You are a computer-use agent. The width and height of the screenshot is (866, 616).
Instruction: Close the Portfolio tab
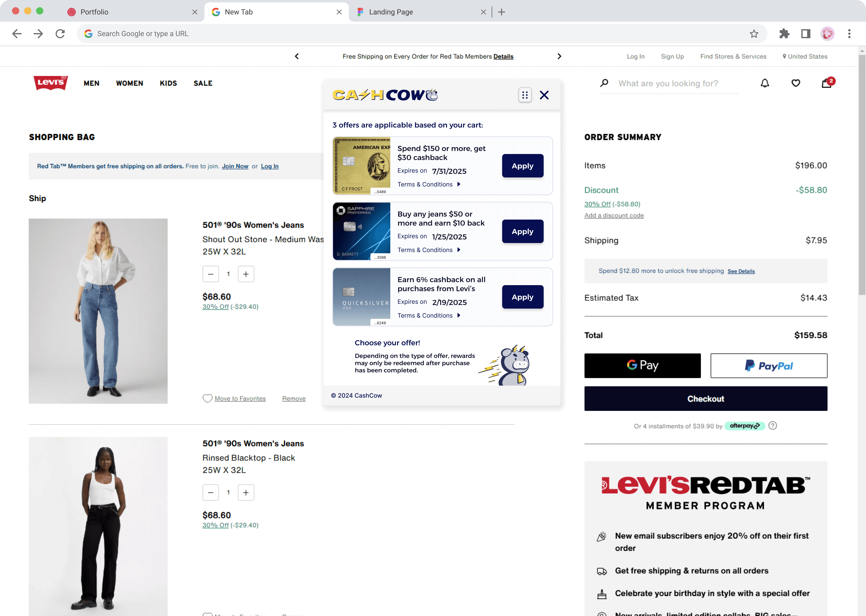tap(195, 12)
